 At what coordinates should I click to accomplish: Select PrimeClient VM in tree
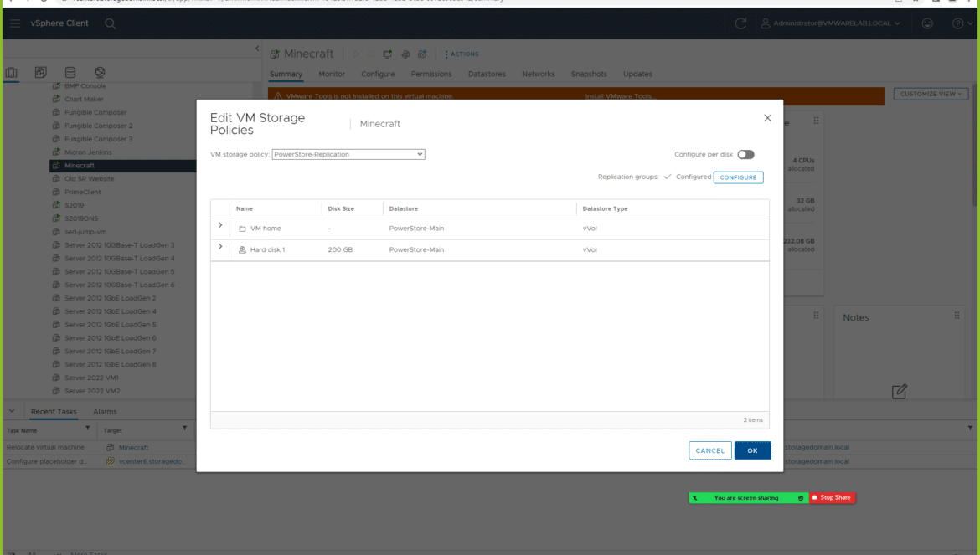tap(82, 193)
